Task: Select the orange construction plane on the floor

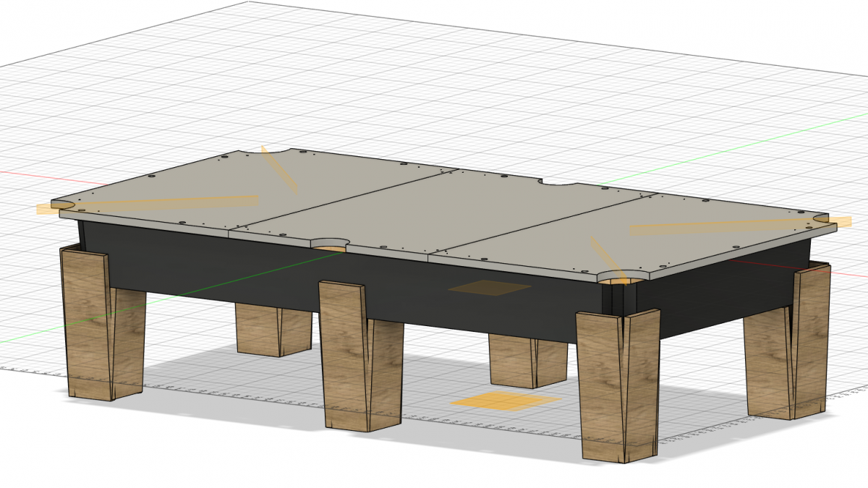Action: 505,401
